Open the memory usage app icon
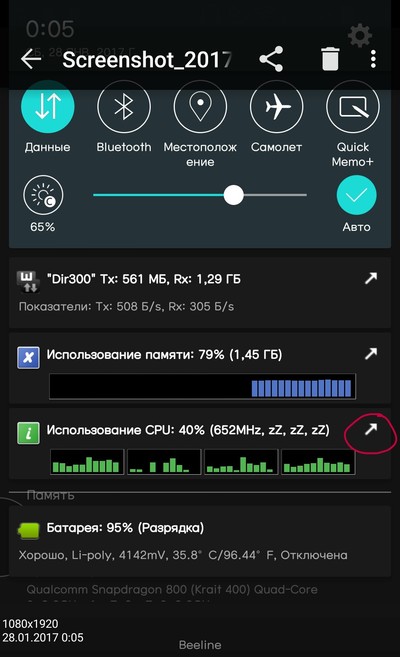 pos(28,358)
